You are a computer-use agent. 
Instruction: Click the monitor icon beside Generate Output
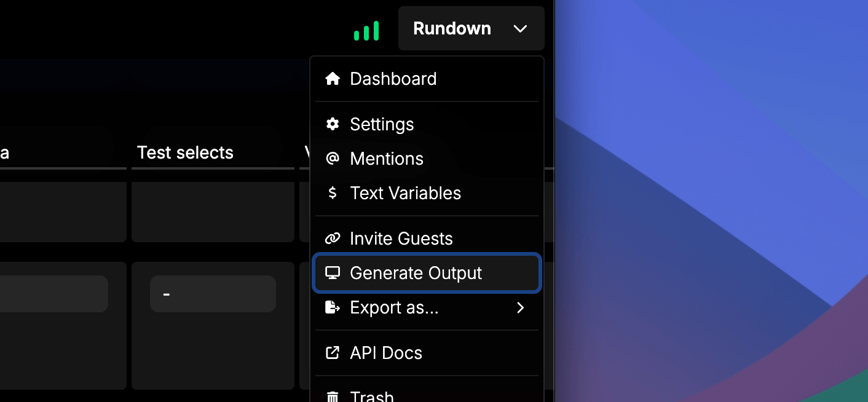pyautogui.click(x=333, y=273)
